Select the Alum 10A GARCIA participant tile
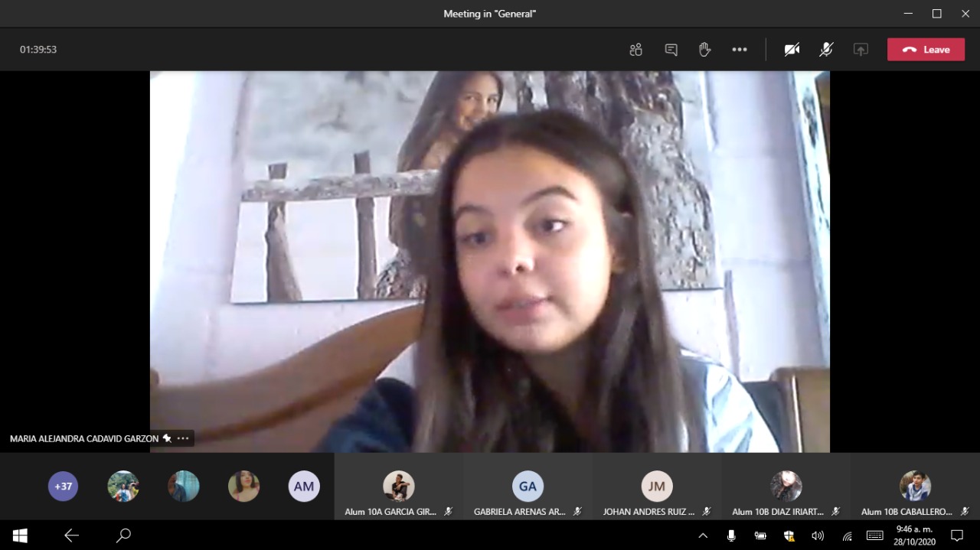This screenshot has width=980, height=550. pyautogui.click(x=398, y=487)
